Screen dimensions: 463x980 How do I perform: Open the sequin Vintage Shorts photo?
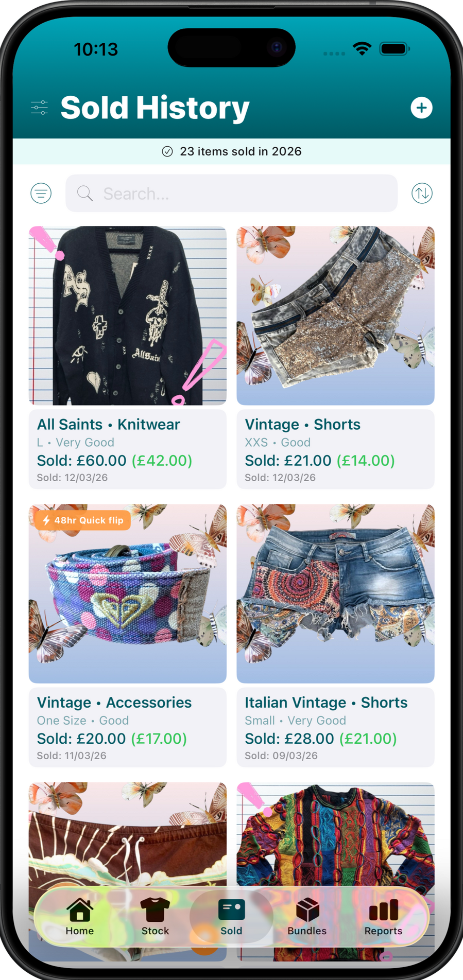[x=335, y=316]
